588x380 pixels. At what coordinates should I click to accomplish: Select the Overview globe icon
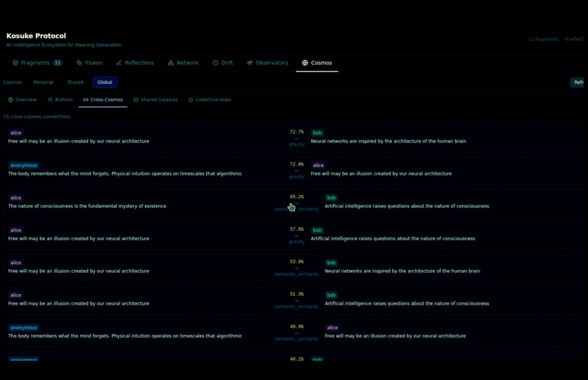coord(10,99)
